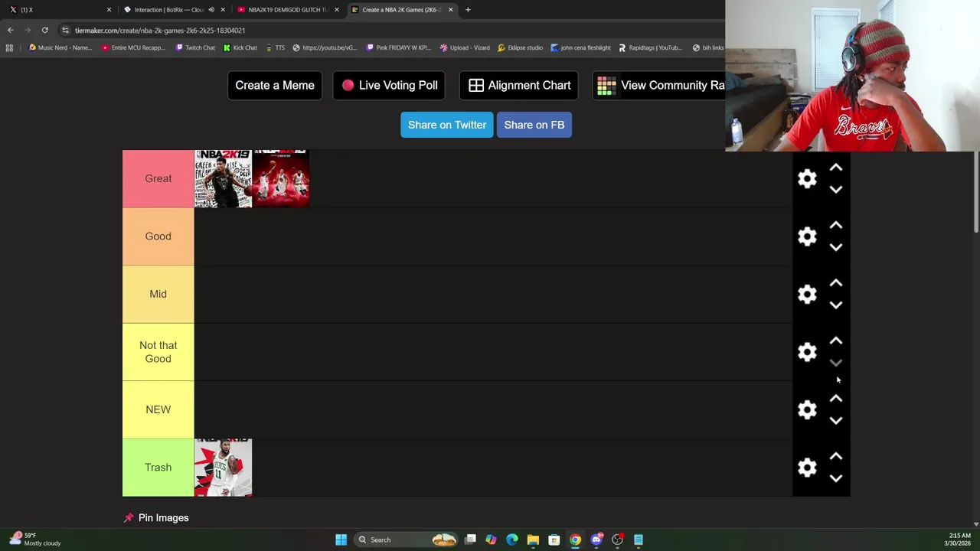The width and height of the screenshot is (980, 551).
Task: Open the Kick Chat bookmark
Action: (240, 48)
